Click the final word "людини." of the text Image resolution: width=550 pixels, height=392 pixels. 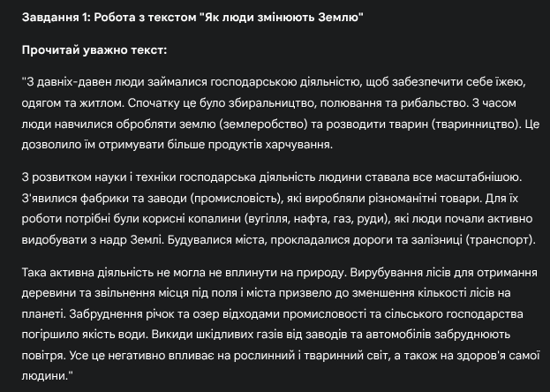point(44,376)
